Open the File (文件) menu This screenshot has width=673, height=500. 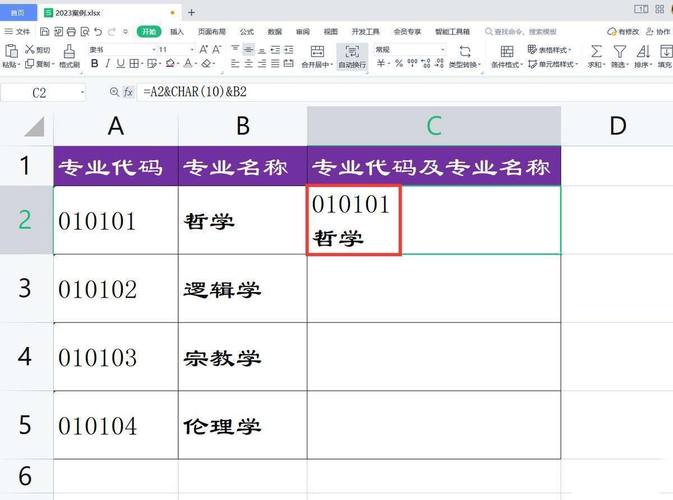pos(17,31)
